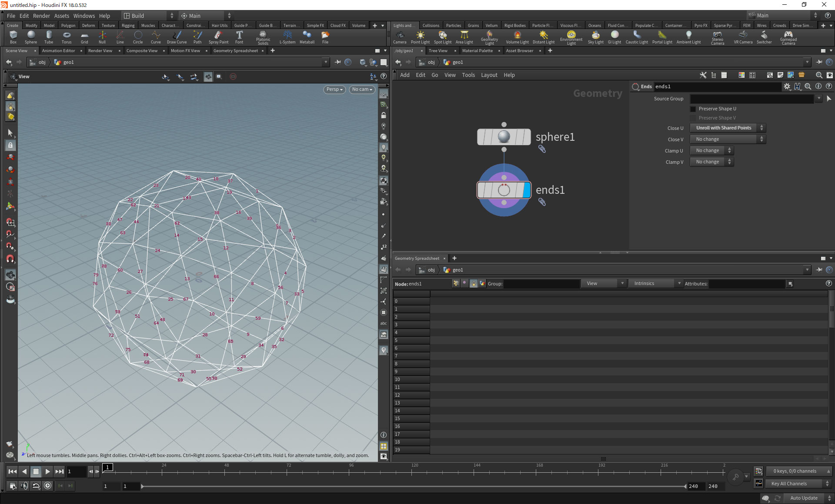Open the Clamp V dropdown
The image size is (835, 504).
tap(712, 162)
